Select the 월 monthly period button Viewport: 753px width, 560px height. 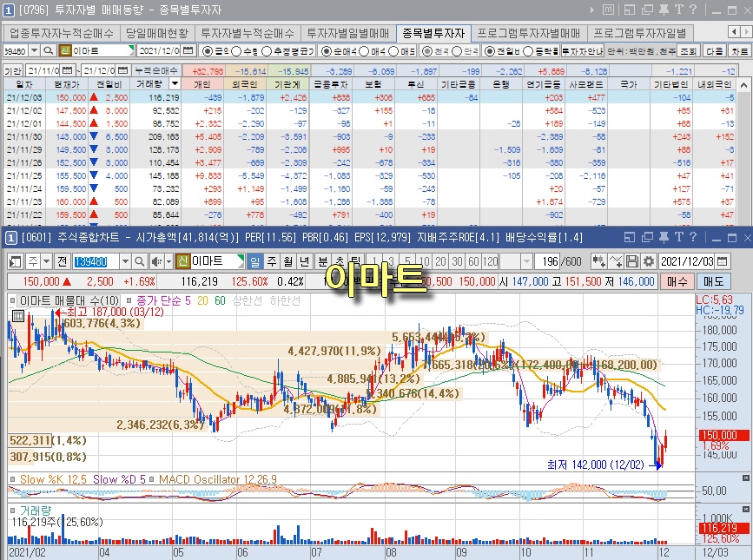point(288,261)
